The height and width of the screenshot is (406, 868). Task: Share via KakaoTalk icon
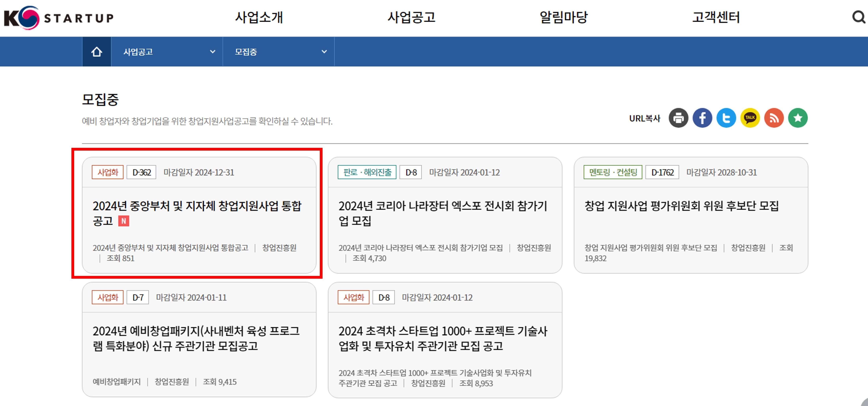coord(750,118)
